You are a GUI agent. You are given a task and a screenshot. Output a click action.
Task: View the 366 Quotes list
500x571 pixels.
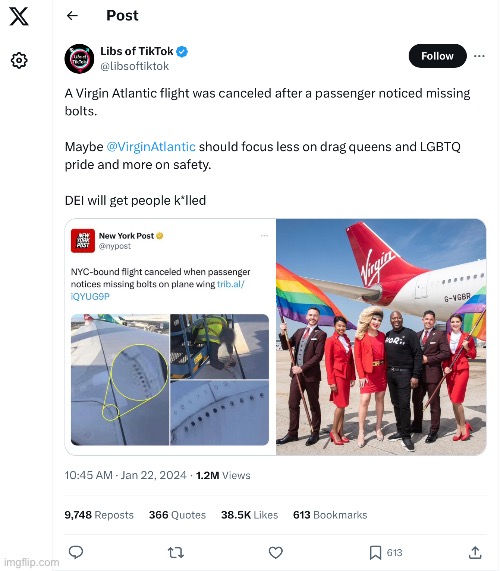177,515
